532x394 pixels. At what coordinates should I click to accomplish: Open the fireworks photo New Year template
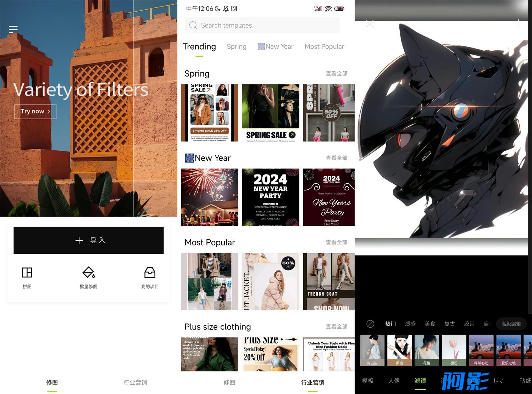(x=210, y=197)
